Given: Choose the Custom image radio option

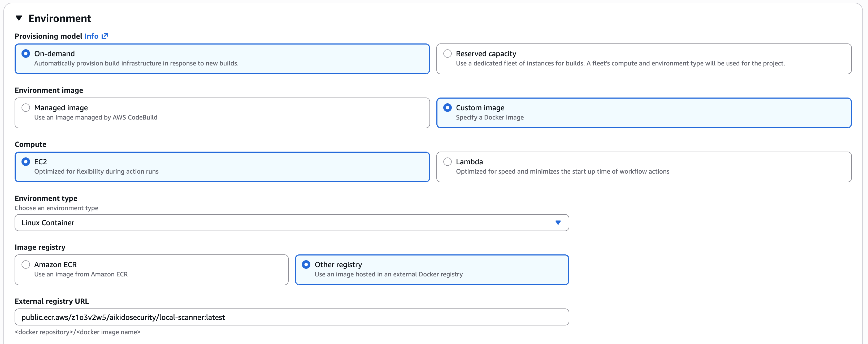Looking at the screenshot, I should tap(447, 108).
